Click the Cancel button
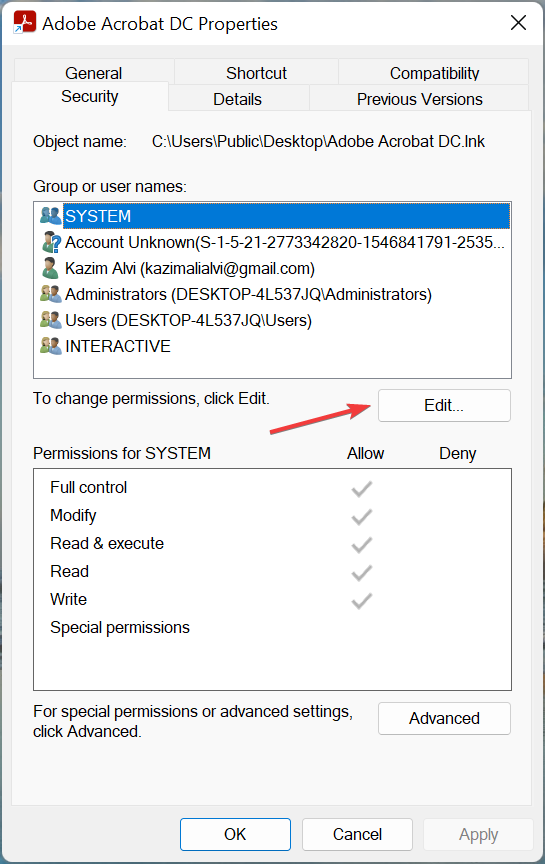The width and height of the screenshot is (545, 864). point(357,834)
